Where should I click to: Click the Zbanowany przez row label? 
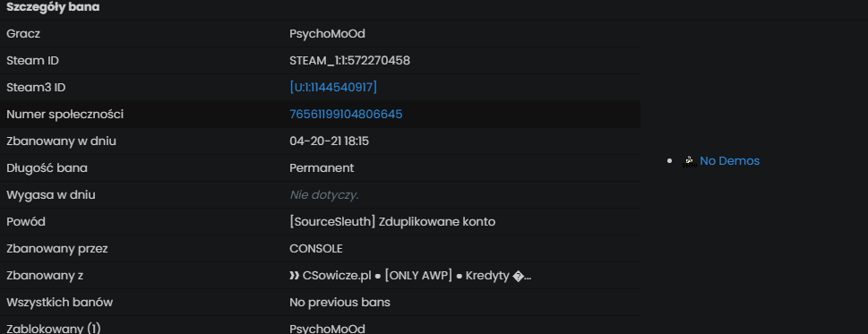pyautogui.click(x=57, y=249)
